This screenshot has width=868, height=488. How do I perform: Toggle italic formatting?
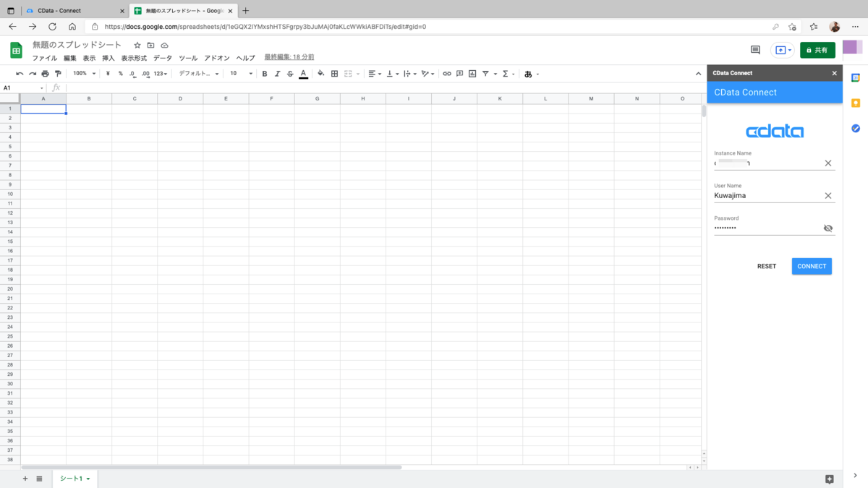pyautogui.click(x=277, y=74)
